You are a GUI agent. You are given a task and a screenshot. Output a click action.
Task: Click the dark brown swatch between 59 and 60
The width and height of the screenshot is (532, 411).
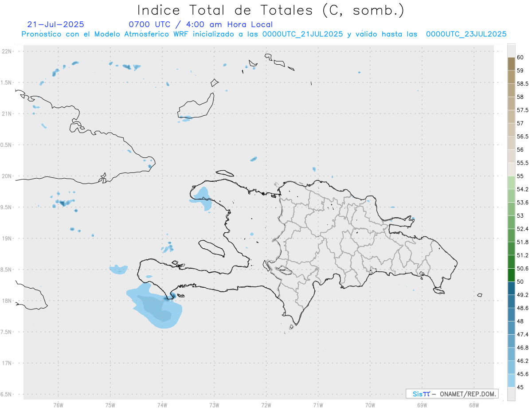(511, 64)
